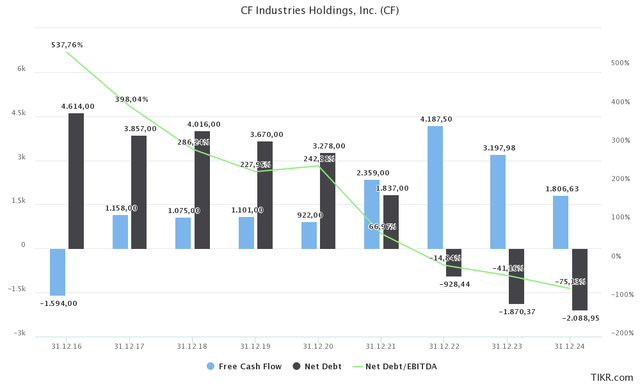
Task: Select the 31.12.18 Net Debt bar 4.016,00
Action: pyautogui.click(x=202, y=190)
